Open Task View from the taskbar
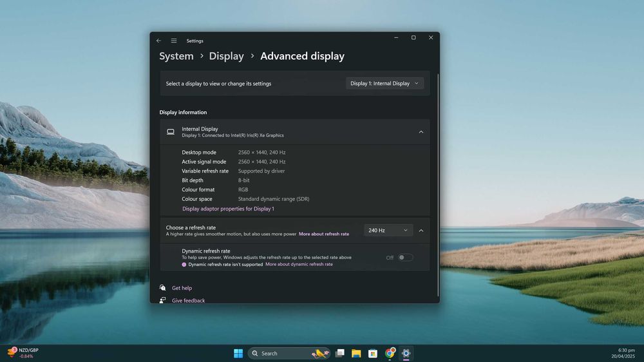The height and width of the screenshot is (362, 644). point(340,354)
